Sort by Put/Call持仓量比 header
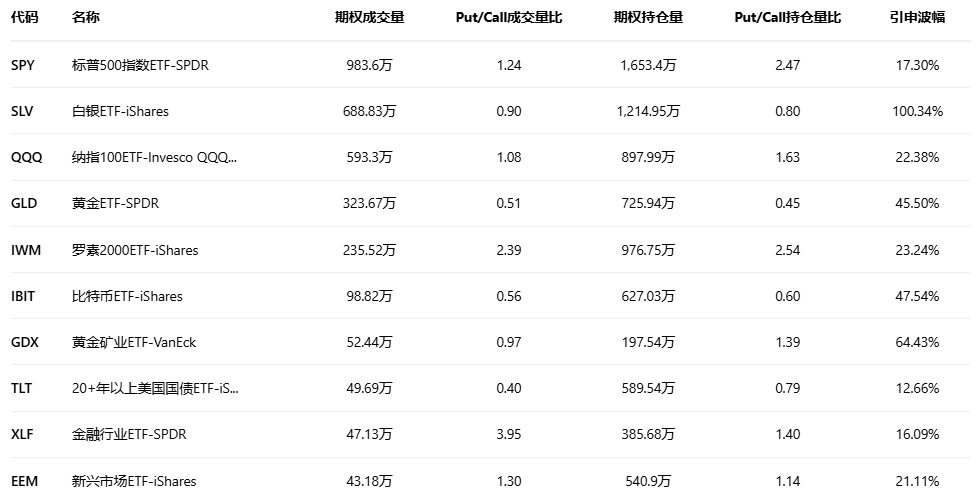Image resolution: width=979 pixels, height=499 pixels. [787, 18]
